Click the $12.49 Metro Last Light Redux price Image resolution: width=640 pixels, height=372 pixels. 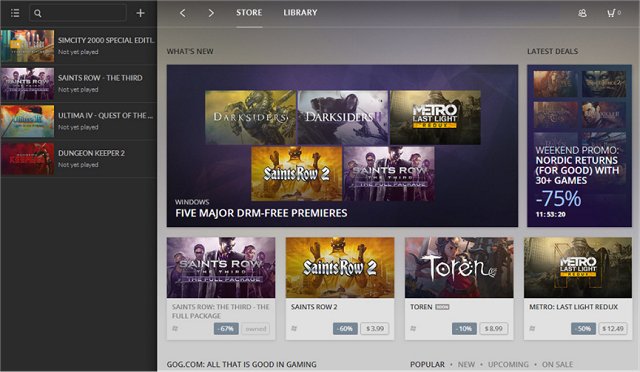[x=613, y=328]
